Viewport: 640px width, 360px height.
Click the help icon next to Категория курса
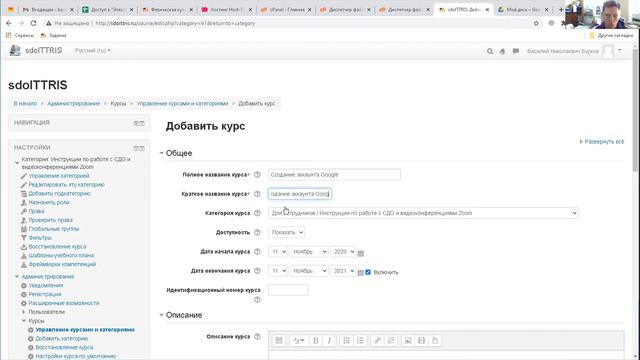pyautogui.click(x=257, y=213)
